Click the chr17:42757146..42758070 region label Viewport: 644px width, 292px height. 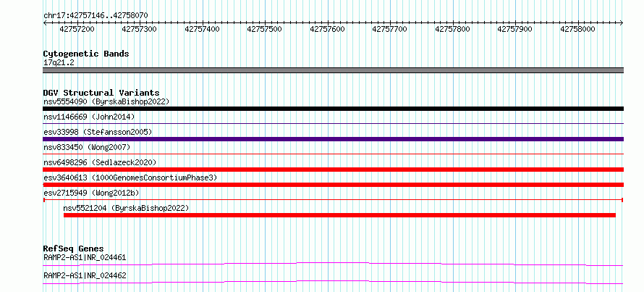[96, 15]
